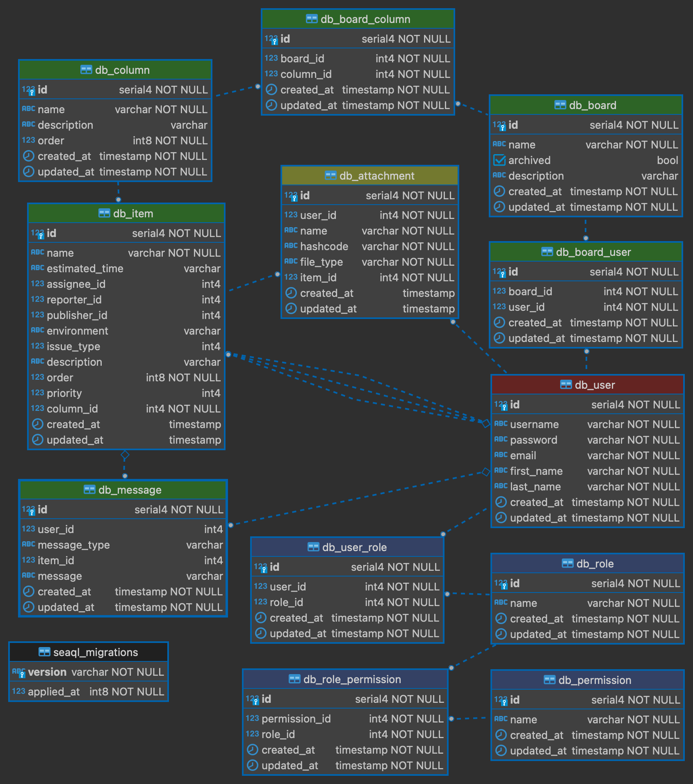Click the order column in db_column
This screenshot has width=693, height=784.
pos(115,141)
